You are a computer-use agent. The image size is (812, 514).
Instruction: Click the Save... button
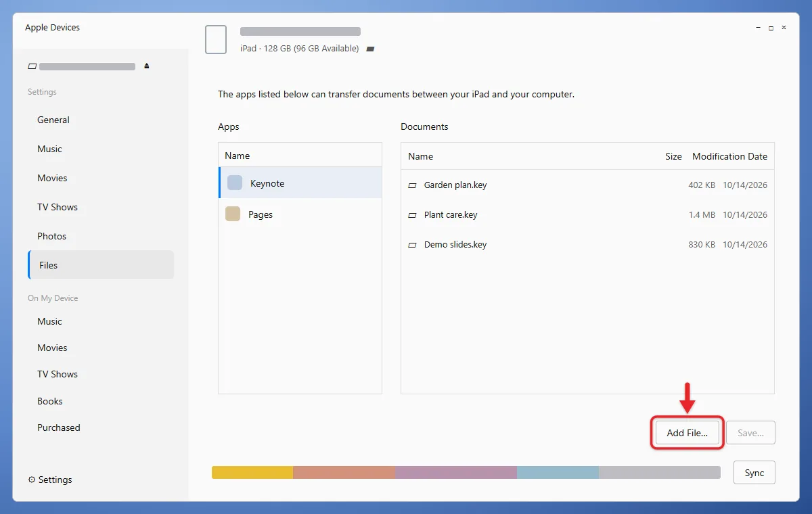(x=750, y=433)
